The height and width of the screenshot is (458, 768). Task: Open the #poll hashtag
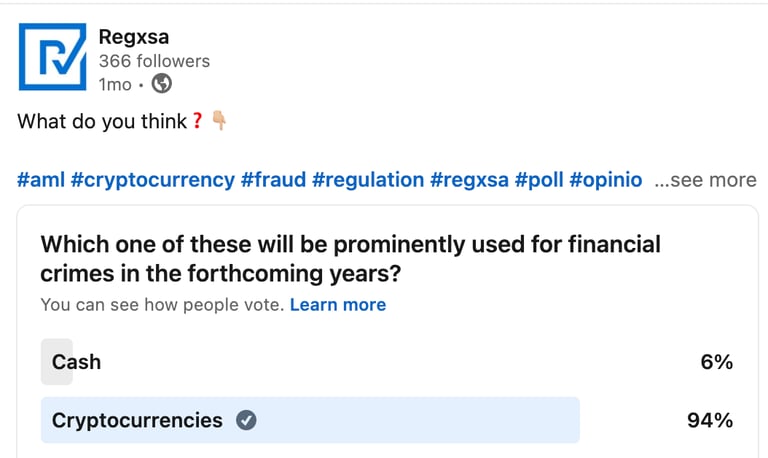pyautogui.click(x=538, y=180)
